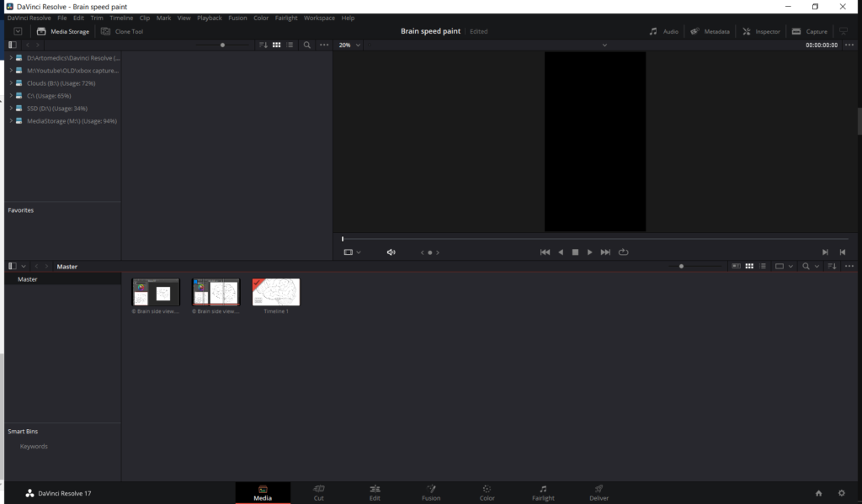This screenshot has width=862, height=504.
Task: Go to the Fairlight page
Action: [543, 492]
